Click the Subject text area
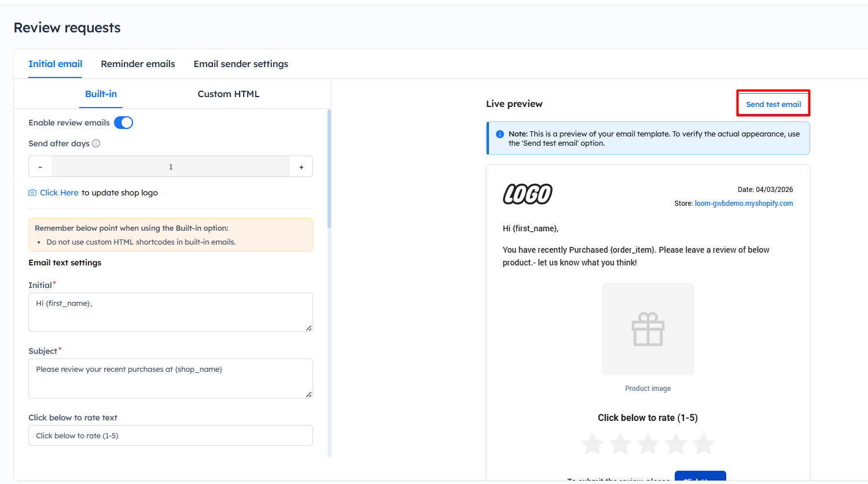The image size is (868, 484). (x=170, y=378)
